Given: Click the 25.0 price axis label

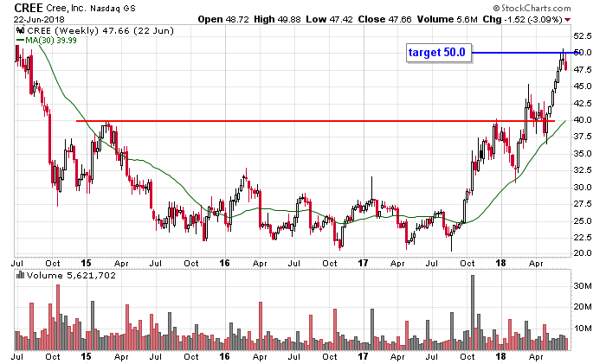Looking at the screenshot, I should coord(583,220).
